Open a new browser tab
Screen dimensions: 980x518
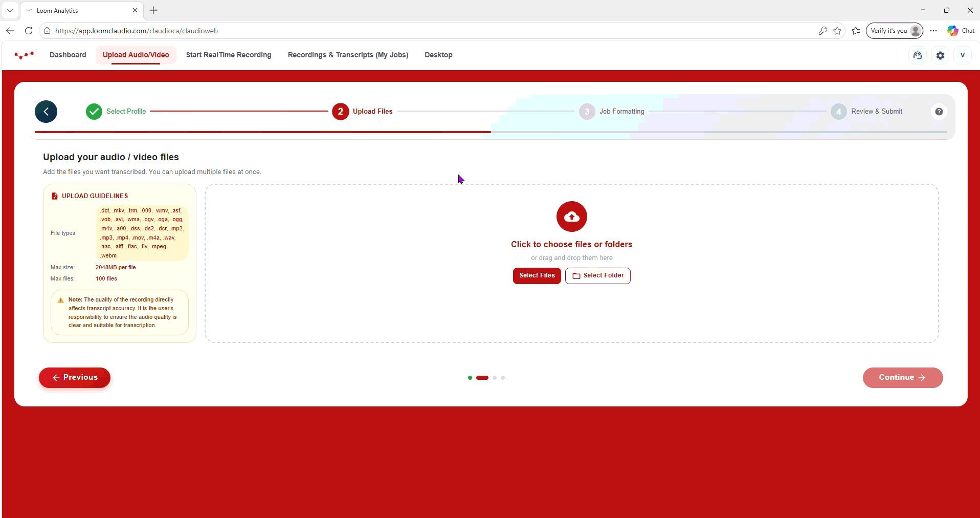pos(154,10)
